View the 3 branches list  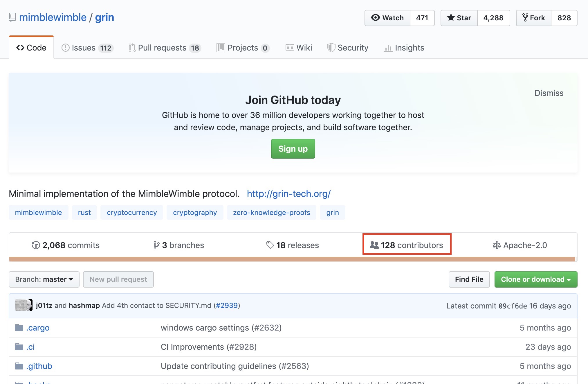point(179,245)
